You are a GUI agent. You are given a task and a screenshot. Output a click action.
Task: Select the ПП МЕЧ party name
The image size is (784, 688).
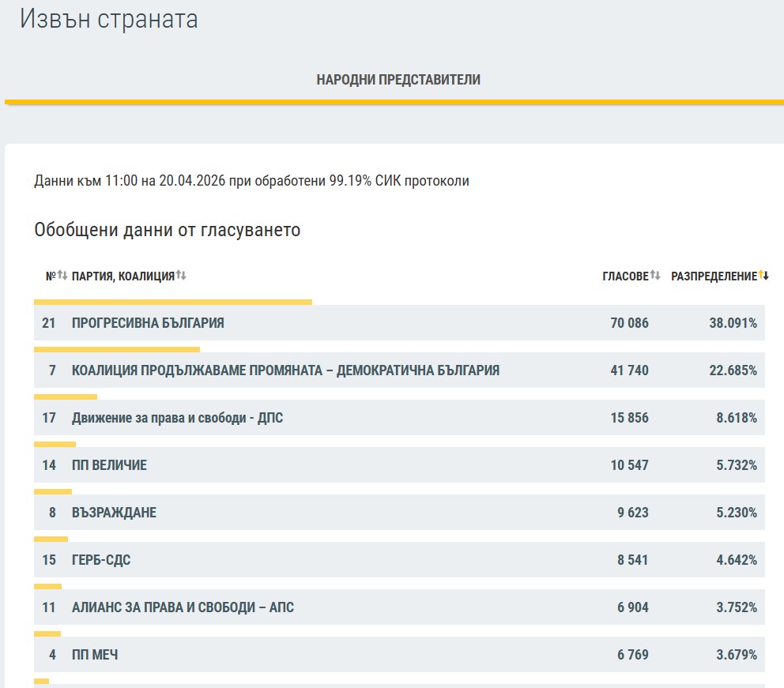[95, 655]
